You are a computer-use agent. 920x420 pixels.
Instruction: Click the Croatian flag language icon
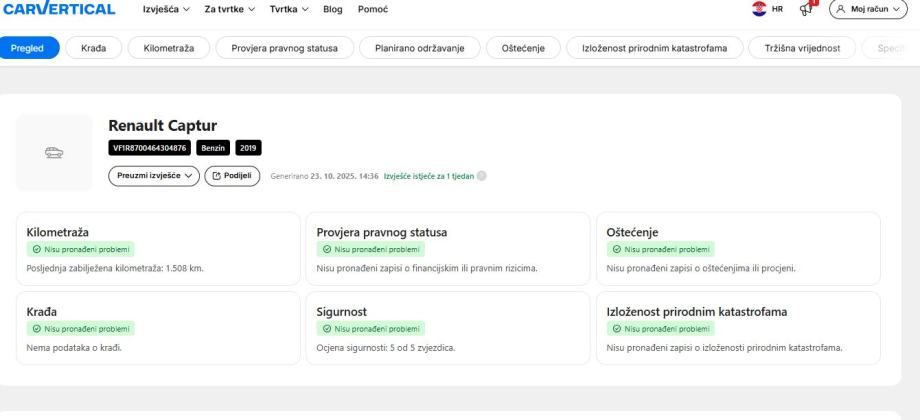[x=759, y=9]
